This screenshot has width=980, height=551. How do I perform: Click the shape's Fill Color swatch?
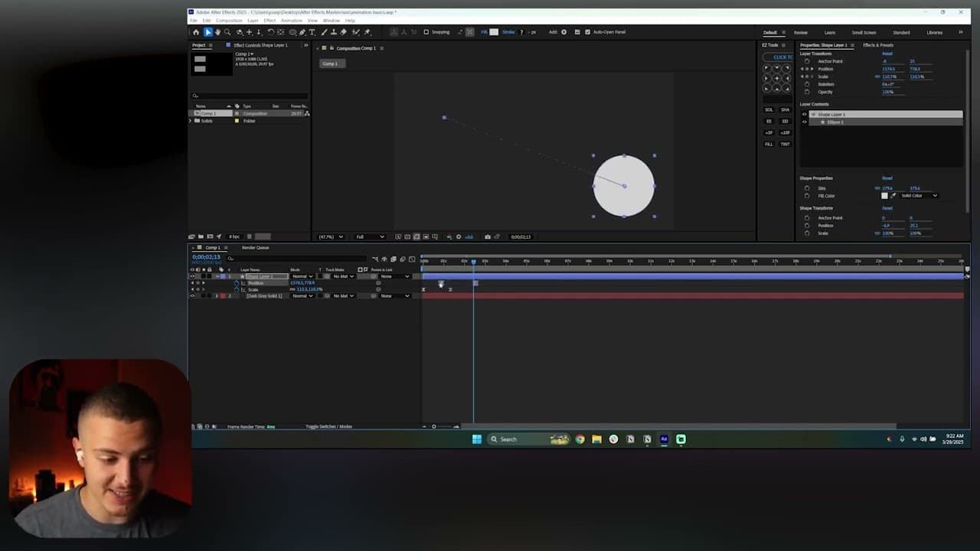[885, 196]
